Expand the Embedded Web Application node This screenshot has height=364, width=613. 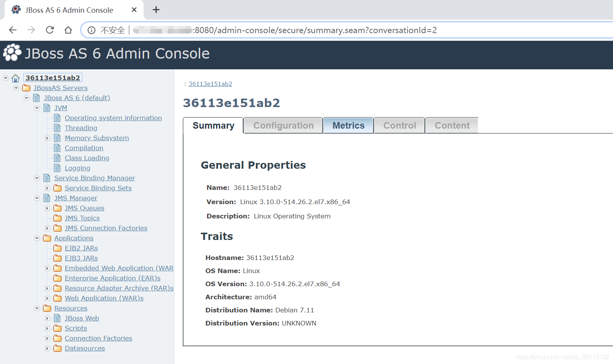coord(47,268)
